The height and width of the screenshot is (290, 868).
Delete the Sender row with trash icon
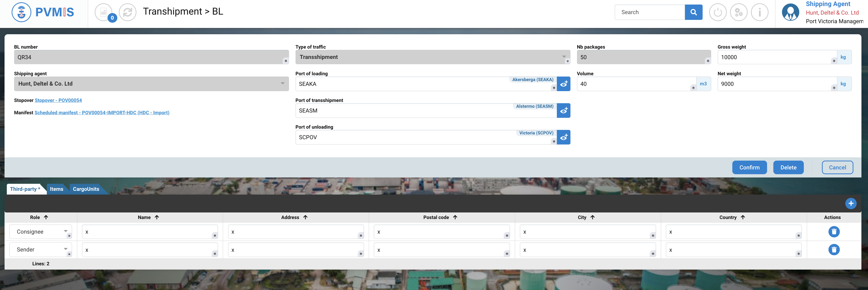(834, 249)
